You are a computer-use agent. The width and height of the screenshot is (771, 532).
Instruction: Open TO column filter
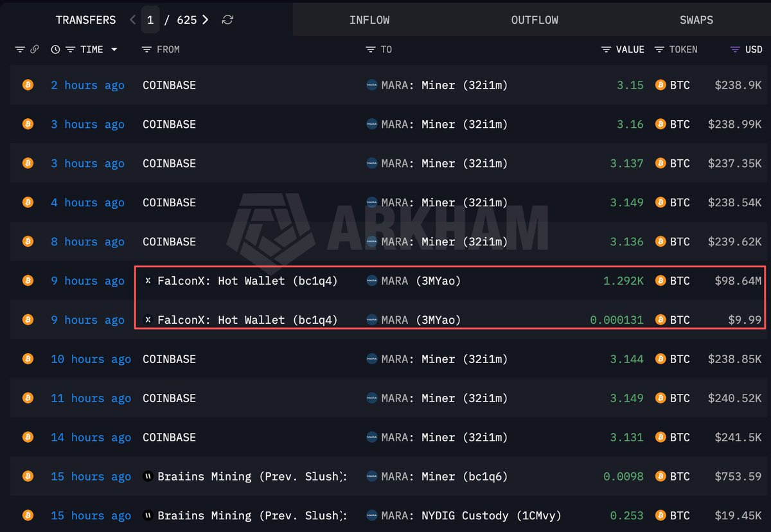click(370, 49)
